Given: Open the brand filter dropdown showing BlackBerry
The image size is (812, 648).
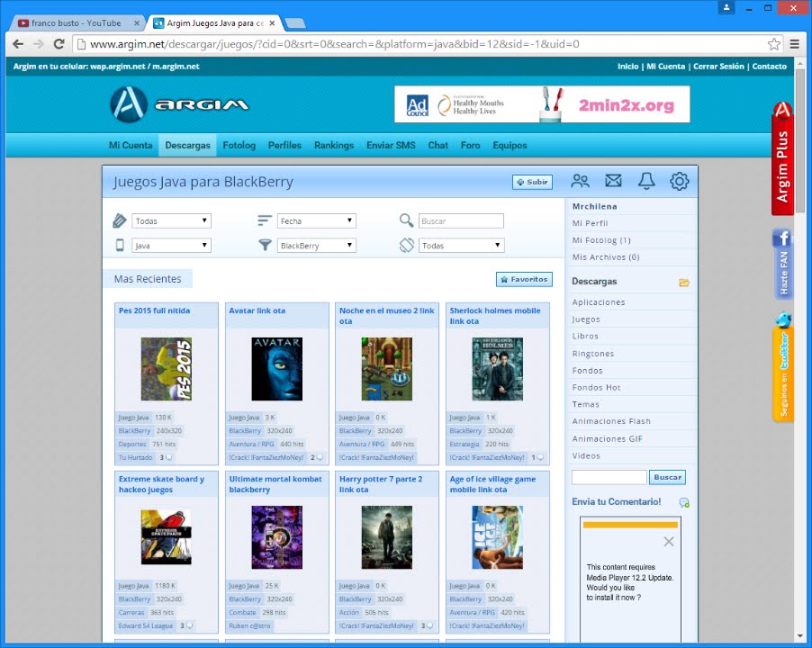Looking at the screenshot, I should [316, 246].
